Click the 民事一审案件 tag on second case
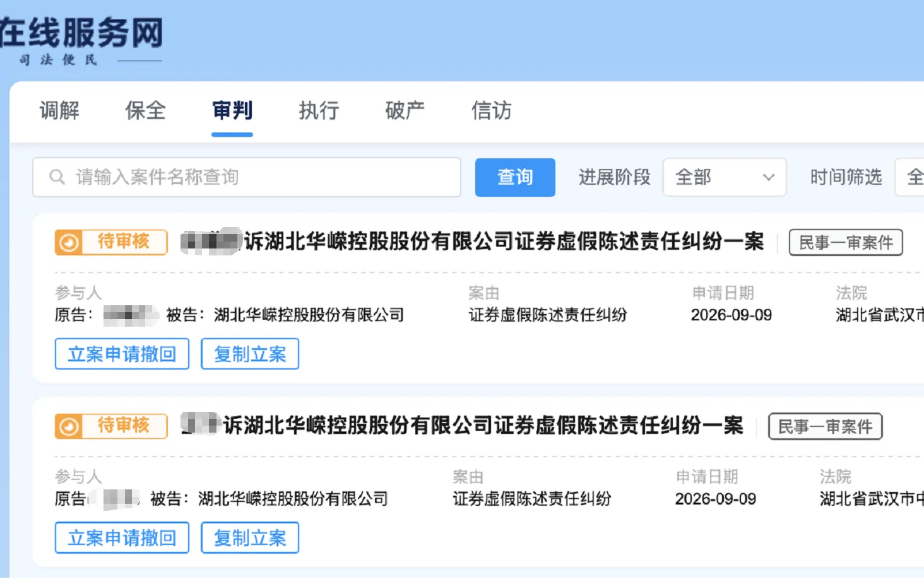 [x=825, y=427]
